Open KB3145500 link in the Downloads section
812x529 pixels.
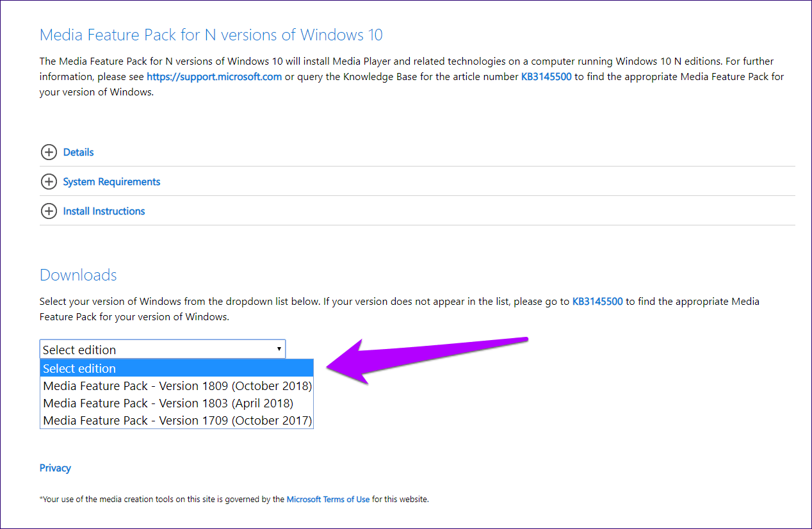[x=597, y=301]
